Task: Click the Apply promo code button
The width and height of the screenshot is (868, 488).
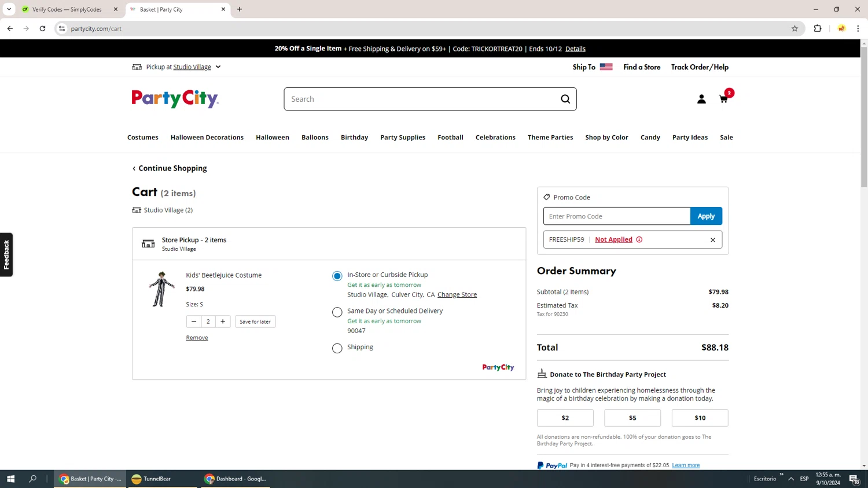Action: coord(706,216)
